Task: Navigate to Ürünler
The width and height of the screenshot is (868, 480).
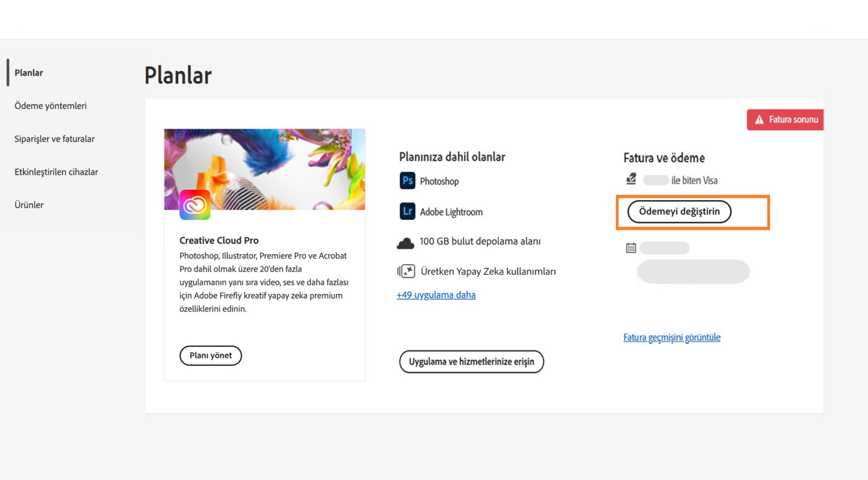Action: point(29,204)
